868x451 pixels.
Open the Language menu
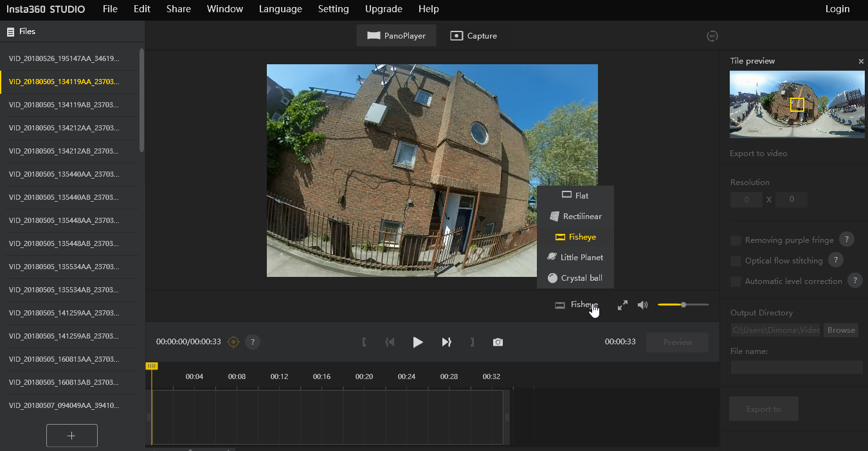280,9
